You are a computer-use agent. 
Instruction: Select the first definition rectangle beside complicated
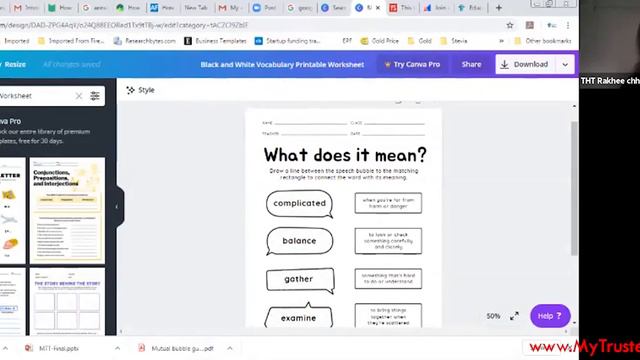click(x=388, y=203)
